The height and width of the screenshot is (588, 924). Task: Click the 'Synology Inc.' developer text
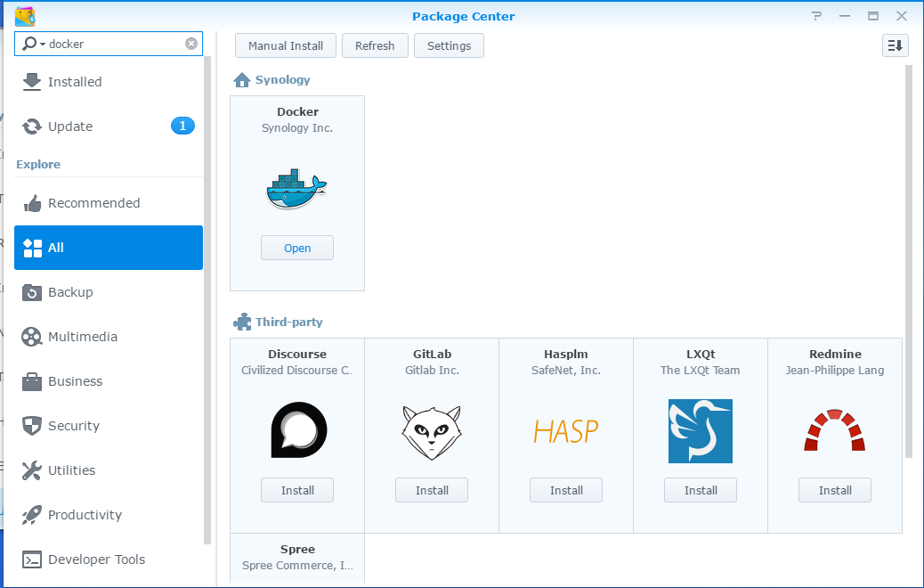pyautogui.click(x=297, y=128)
